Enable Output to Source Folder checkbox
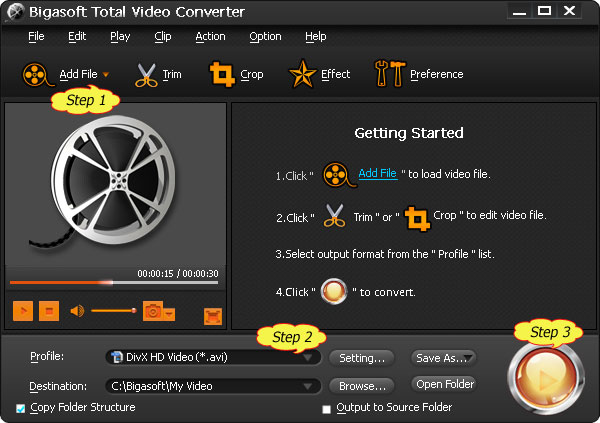Viewport: 600px width, 423px height. 326,409
